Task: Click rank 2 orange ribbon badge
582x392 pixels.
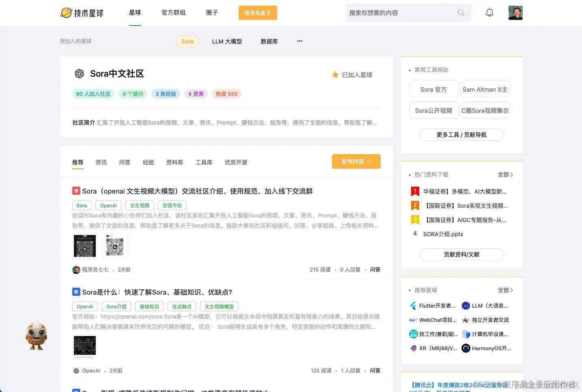Action: coord(415,206)
